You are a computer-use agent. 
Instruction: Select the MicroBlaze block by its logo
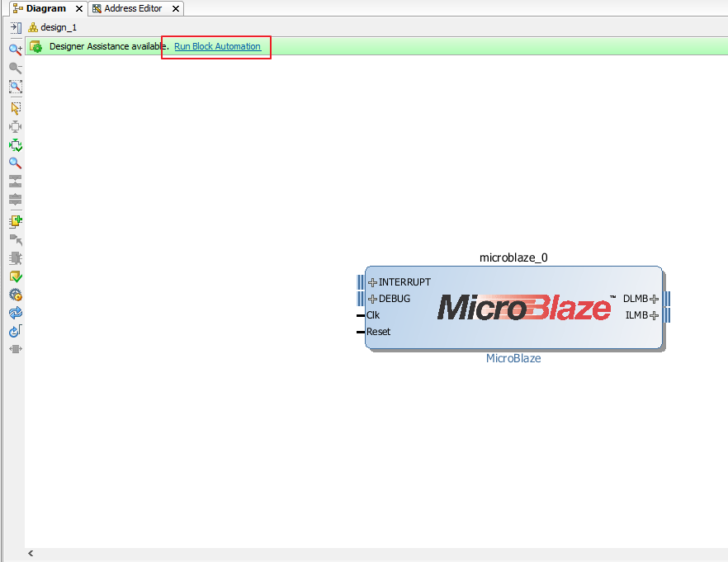pyautogui.click(x=527, y=308)
